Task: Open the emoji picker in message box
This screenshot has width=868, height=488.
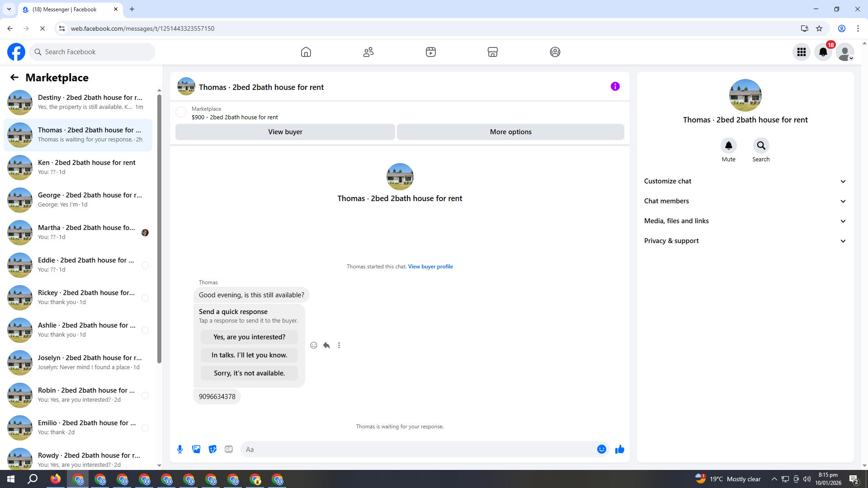Action: 601,449
